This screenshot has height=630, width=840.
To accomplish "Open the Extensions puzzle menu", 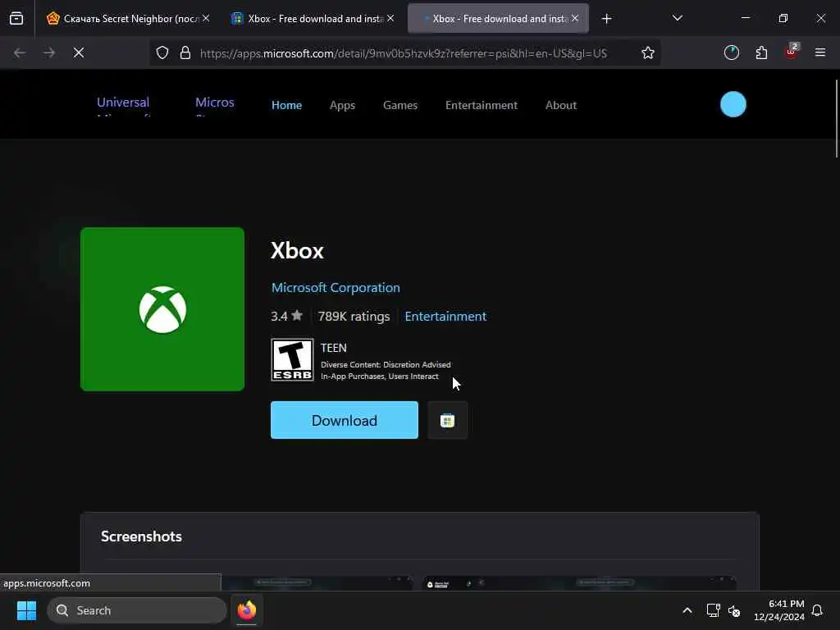I will click(761, 52).
